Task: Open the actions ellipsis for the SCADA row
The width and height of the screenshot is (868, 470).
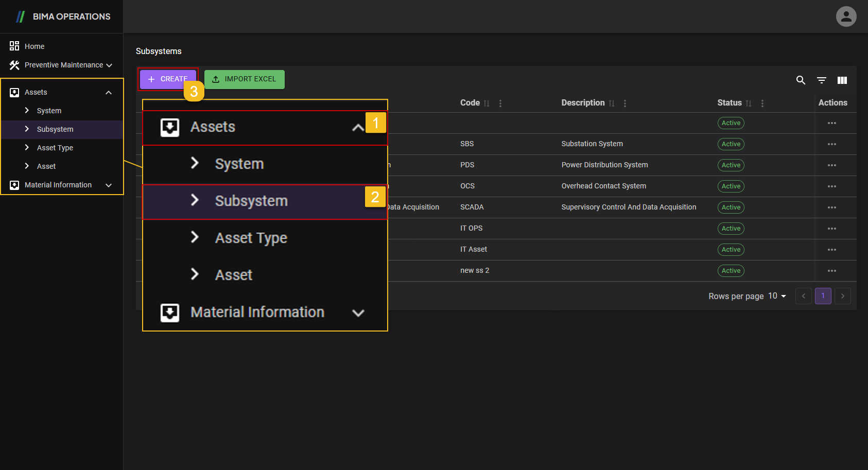Action: click(832, 207)
